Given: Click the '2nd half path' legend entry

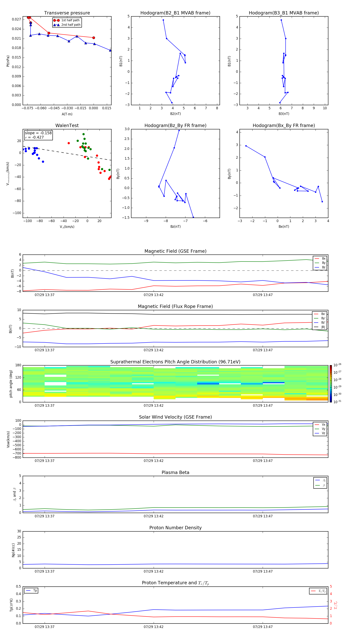Looking at the screenshot, I should click(67, 25).
